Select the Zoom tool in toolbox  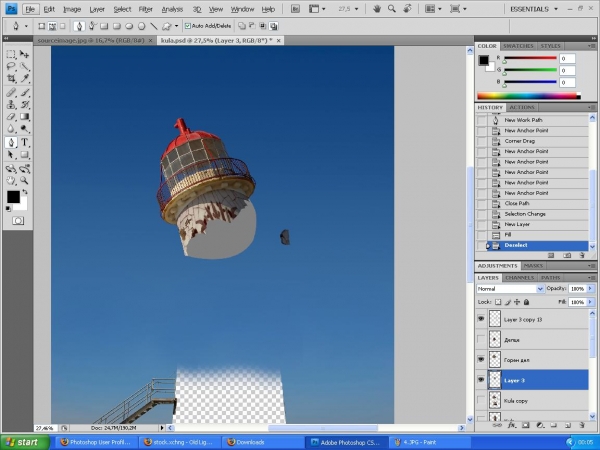click(24, 181)
